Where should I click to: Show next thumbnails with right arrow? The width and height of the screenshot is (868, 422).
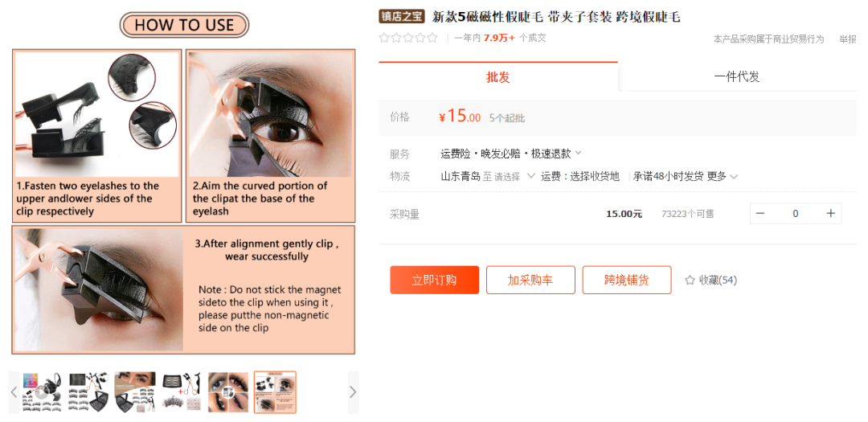click(x=353, y=392)
